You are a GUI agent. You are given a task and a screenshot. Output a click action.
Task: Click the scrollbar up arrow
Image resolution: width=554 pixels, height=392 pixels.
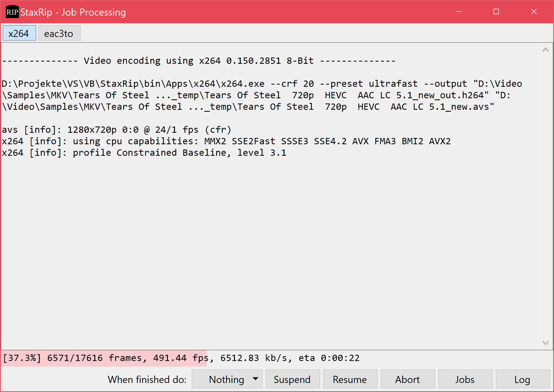coord(546,50)
